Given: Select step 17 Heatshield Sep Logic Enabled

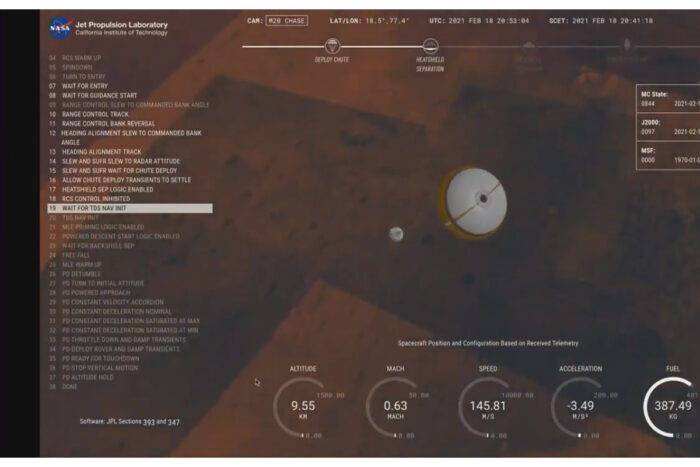Looking at the screenshot, I should click(x=107, y=189).
